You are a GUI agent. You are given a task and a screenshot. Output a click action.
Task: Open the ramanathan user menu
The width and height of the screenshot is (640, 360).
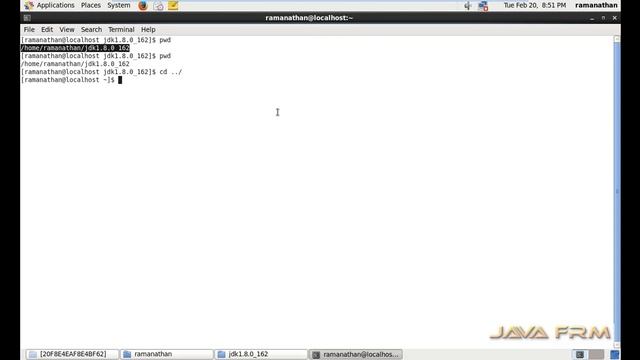pyautogui.click(x=596, y=5)
